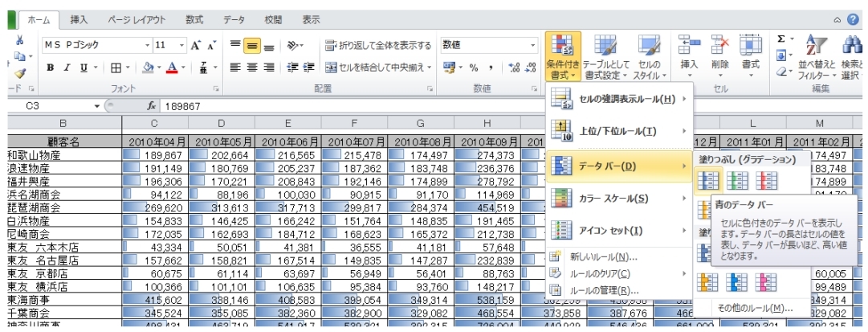
Task: Switch to the 挿入 tab
Action: pos(79,20)
